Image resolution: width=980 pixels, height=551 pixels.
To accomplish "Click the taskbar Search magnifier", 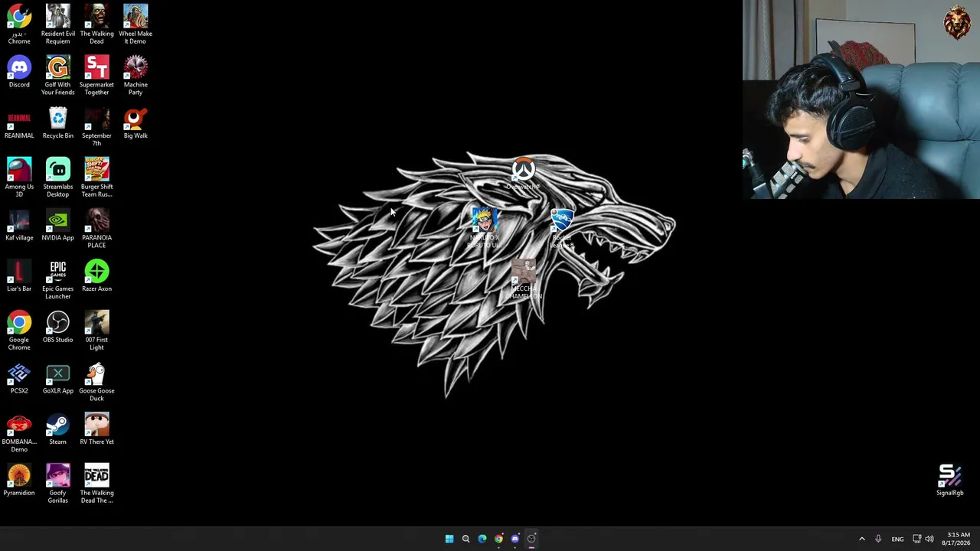I will point(465,539).
